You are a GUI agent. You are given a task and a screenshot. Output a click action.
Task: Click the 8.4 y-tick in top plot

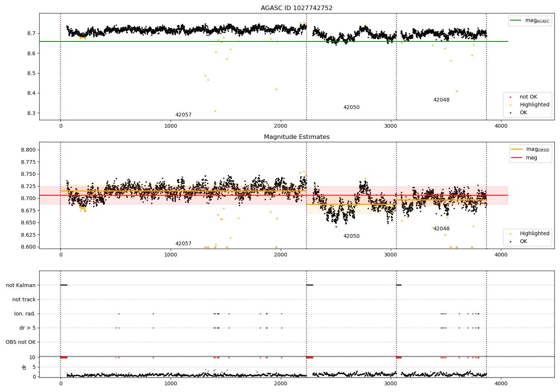(32, 93)
